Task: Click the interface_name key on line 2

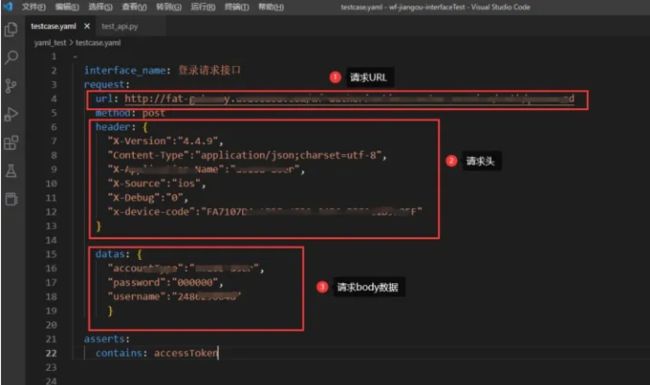Action: tap(125, 70)
